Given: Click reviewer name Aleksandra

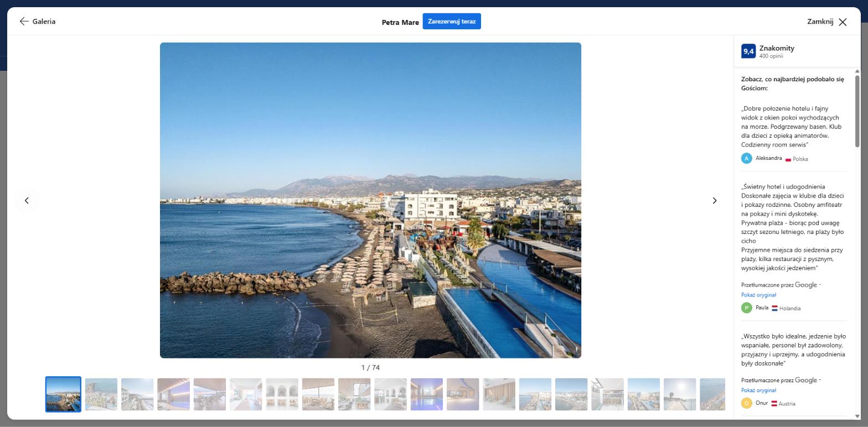Looking at the screenshot, I should (x=769, y=158).
